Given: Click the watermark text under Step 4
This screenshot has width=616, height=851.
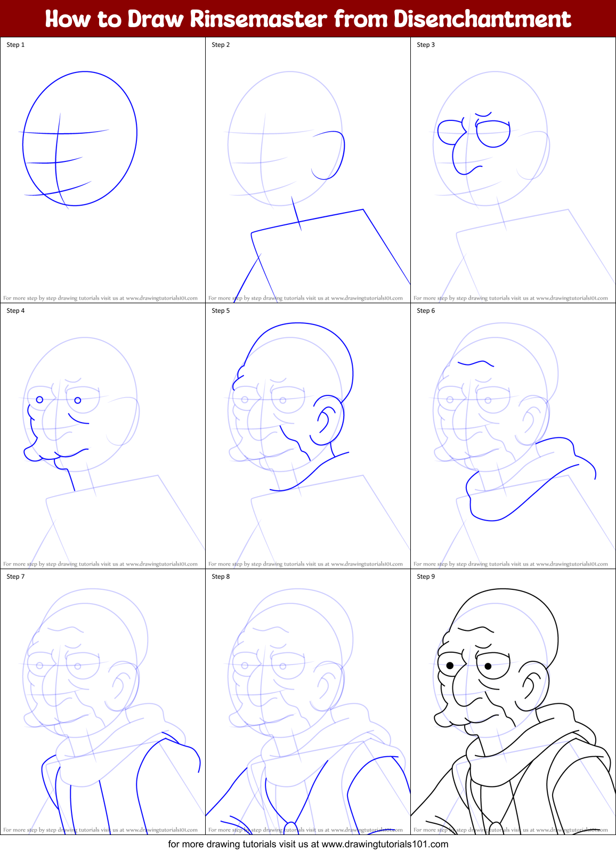Looking at the screenshot, I should tap(100, 564).
